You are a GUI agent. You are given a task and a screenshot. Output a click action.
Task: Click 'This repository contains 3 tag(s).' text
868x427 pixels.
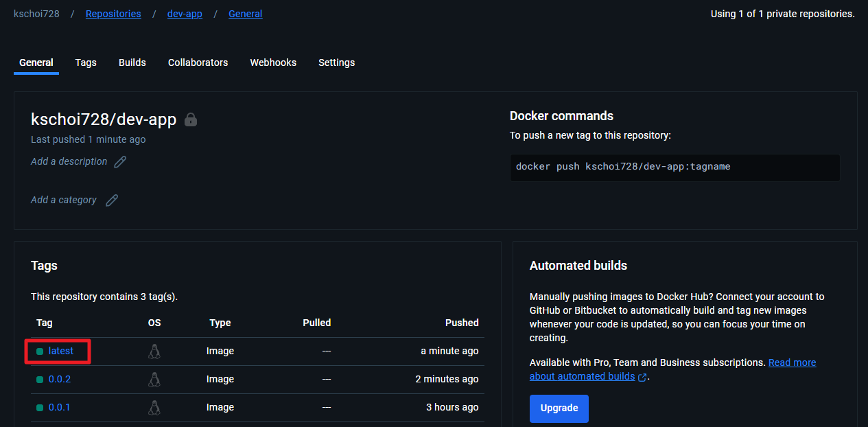point(104,297)
